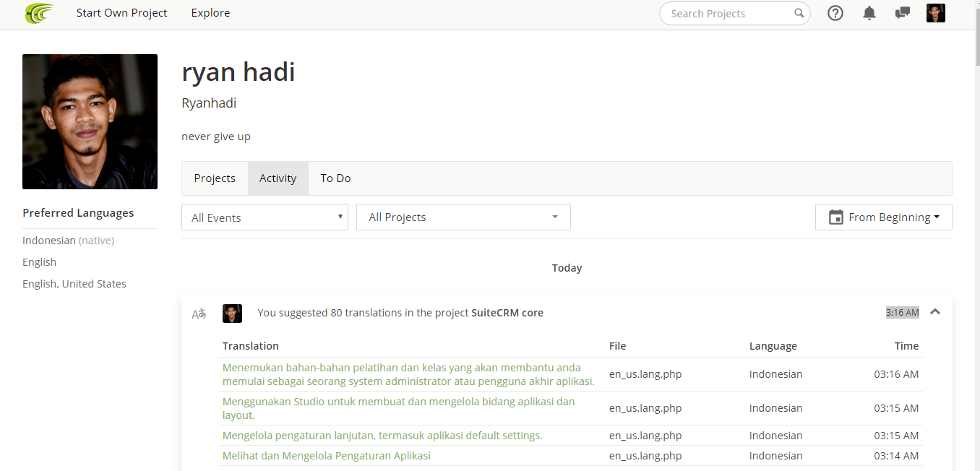Open the From Beginning date filter
Viewport: 980px width, 471px height.
coord(883,217)
